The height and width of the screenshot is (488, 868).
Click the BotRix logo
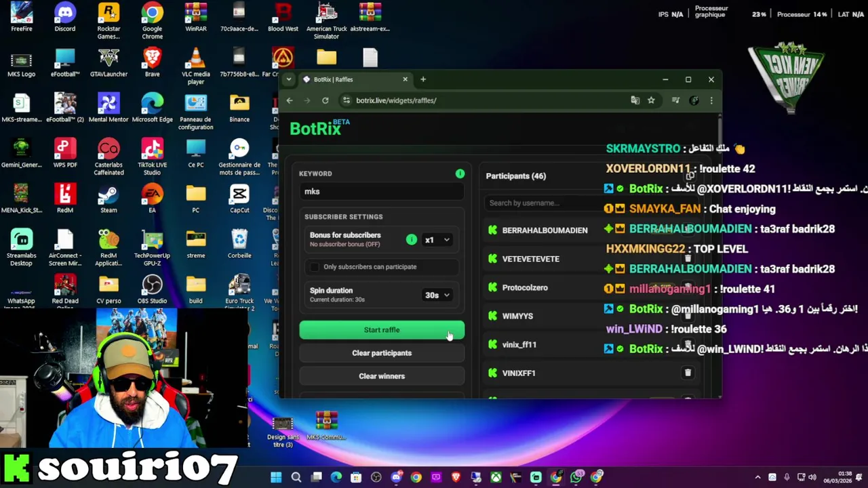click(319, 127)
